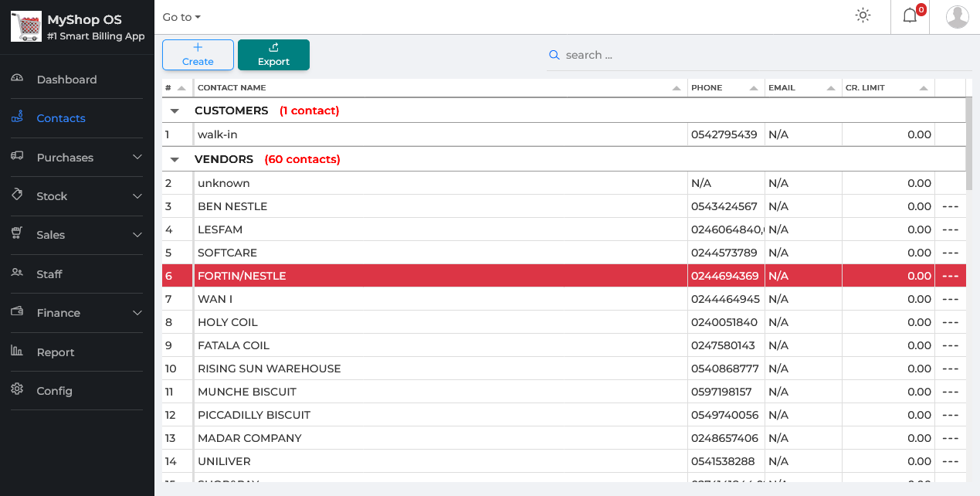Open the Go to dropdown
The width and height of the screenshot is (980, 496).
click(x=181, y=17)
